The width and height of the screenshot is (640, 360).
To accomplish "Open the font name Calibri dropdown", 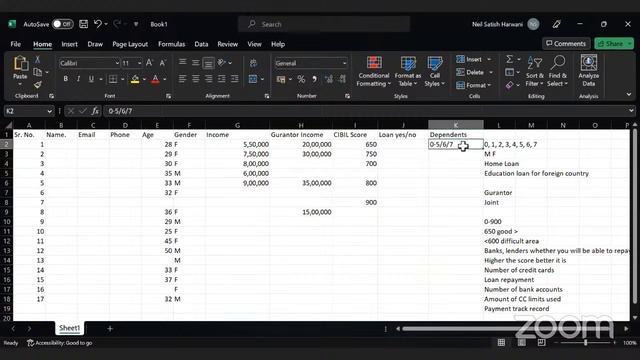I will click(117, 63).
